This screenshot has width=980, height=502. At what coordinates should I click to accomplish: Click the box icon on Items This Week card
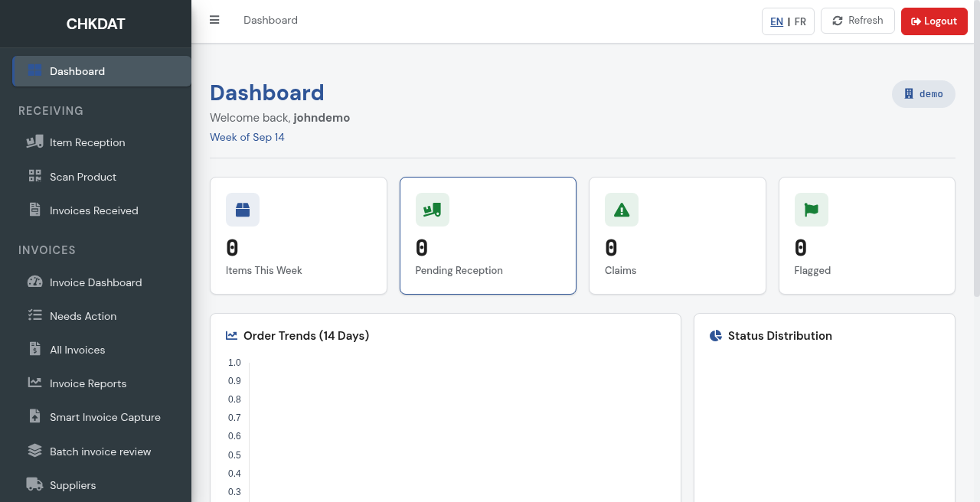click(x=243, y=210)
